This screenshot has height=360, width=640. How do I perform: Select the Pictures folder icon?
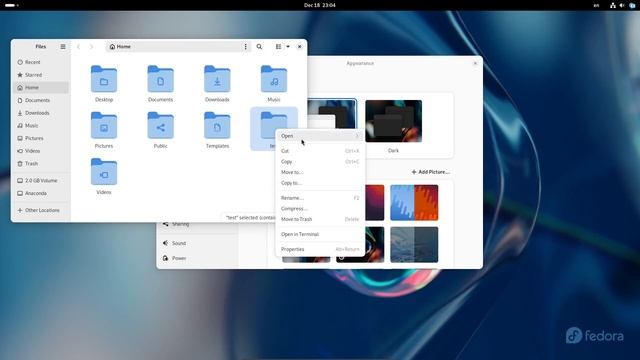[104, 125]
